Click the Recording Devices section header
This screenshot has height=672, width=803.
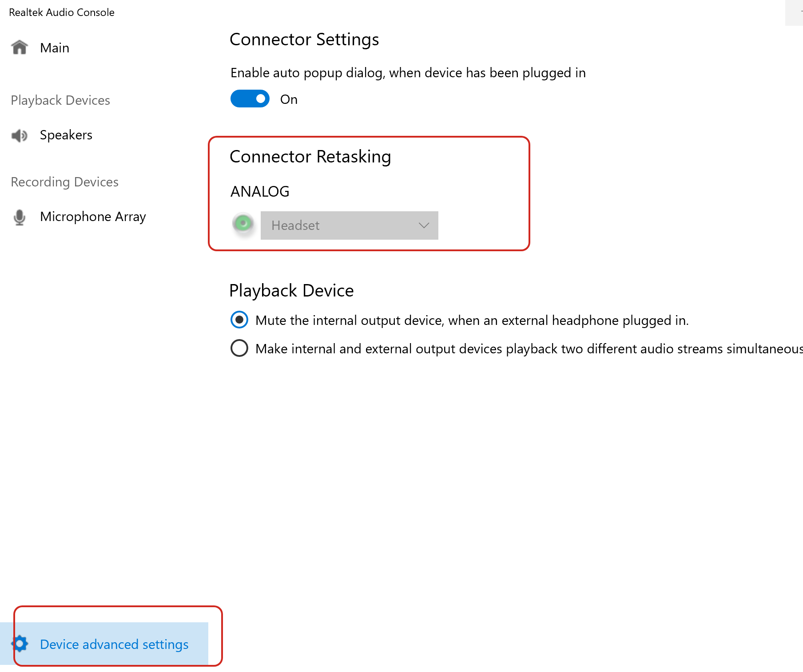click(64, 182)
